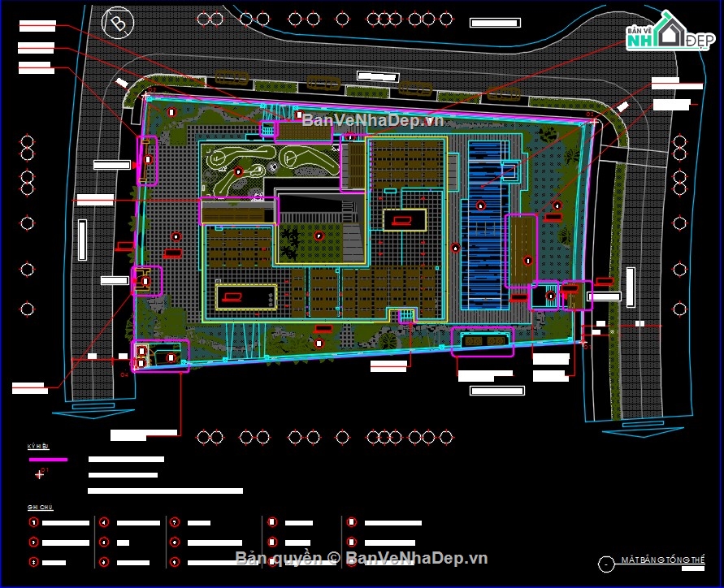Click the circle symbol beside the MẶT BẰNG TỔNG THỂ title
Image resolution: width=724 pixels, height=588 pixels.
605,564
